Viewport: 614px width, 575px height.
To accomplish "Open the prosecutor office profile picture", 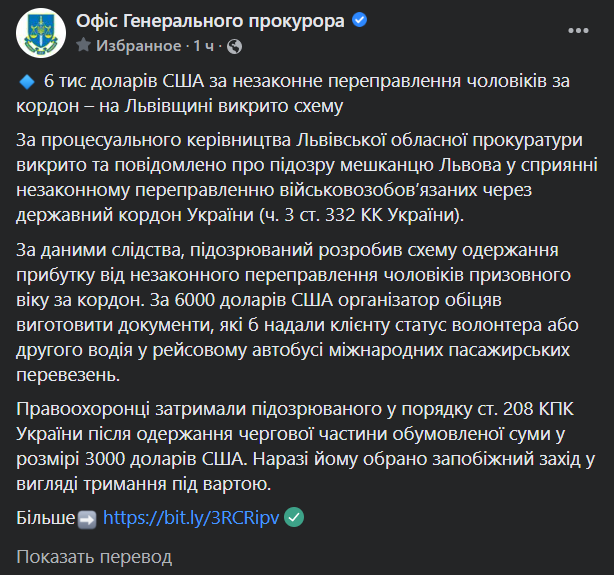I will click(39, 33).
